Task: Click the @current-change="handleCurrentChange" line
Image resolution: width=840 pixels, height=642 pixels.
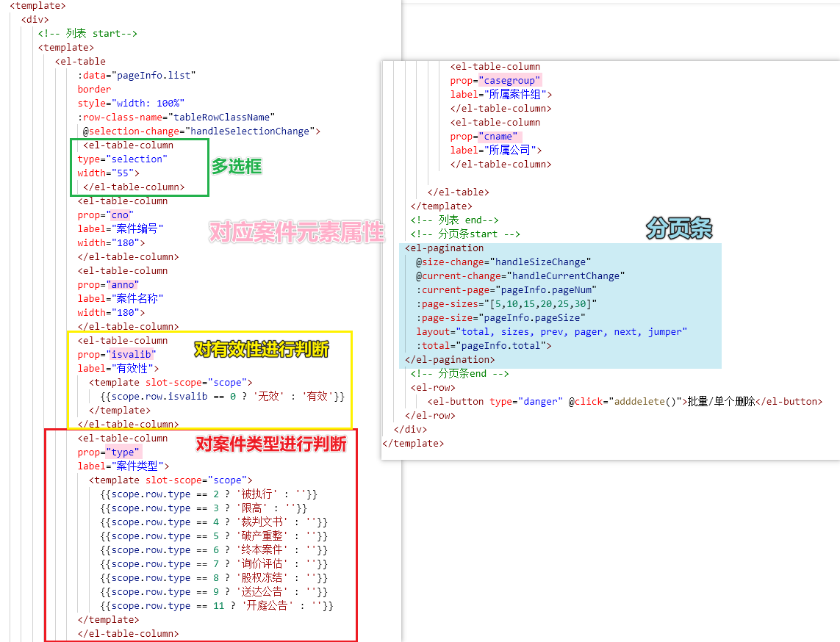Action: click(x=521, y=275)
